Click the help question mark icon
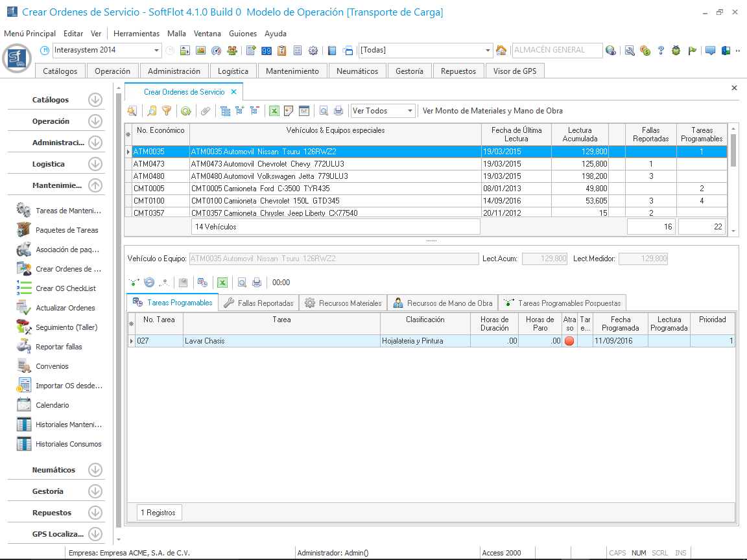 661,51
